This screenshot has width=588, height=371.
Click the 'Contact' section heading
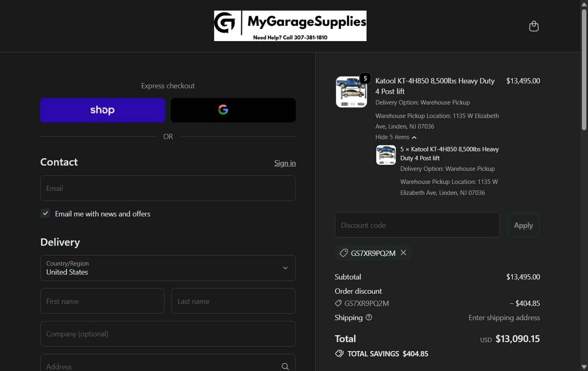(59, 162)
